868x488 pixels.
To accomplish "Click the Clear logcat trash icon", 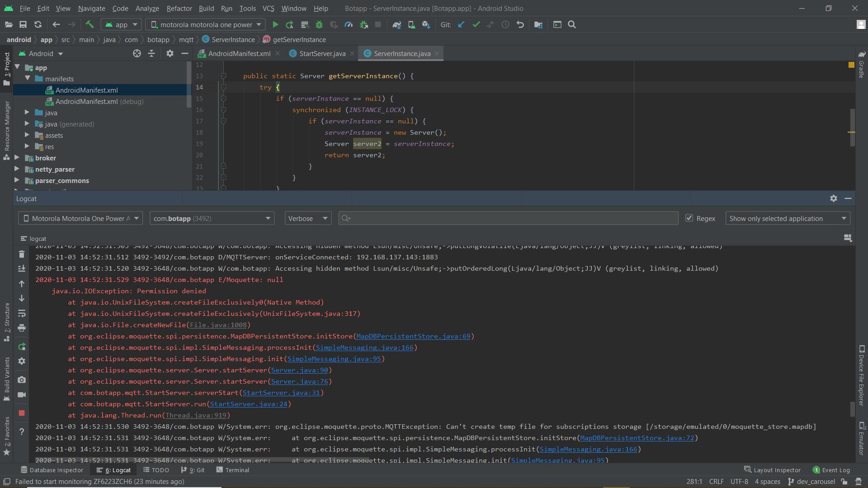I will click(22, 254).
